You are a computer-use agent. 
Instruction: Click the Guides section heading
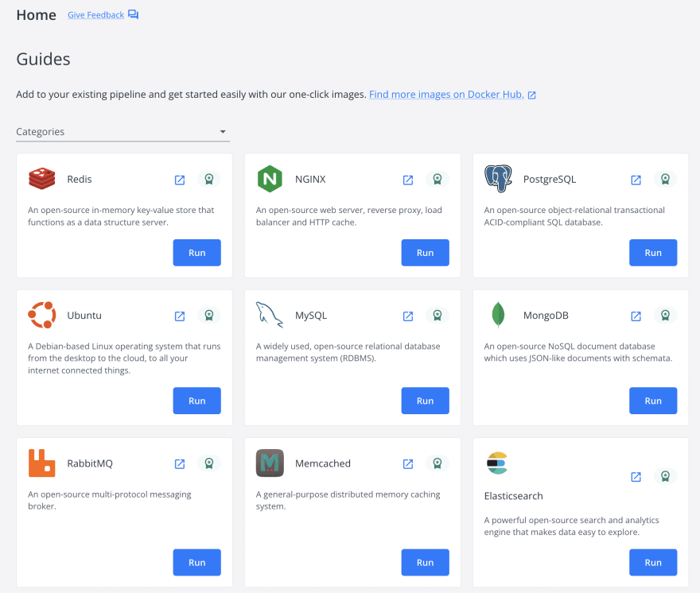43,59
